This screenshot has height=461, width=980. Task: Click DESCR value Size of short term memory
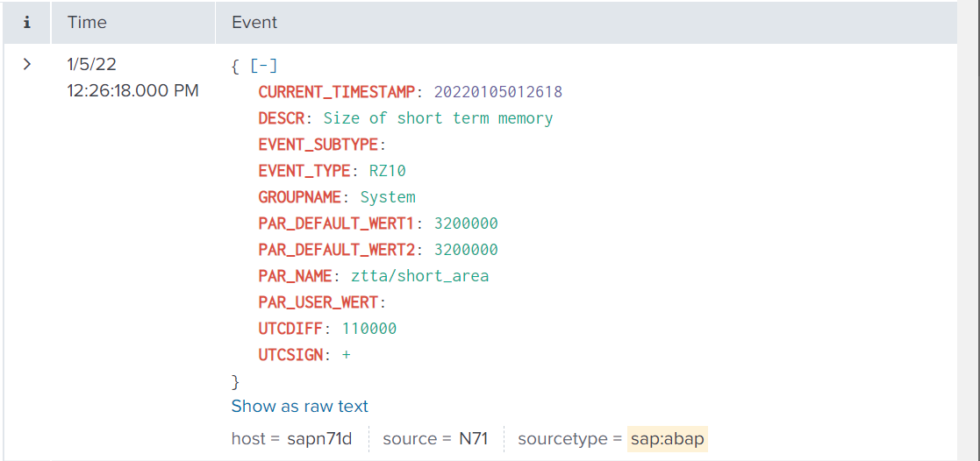pos(438,118)
